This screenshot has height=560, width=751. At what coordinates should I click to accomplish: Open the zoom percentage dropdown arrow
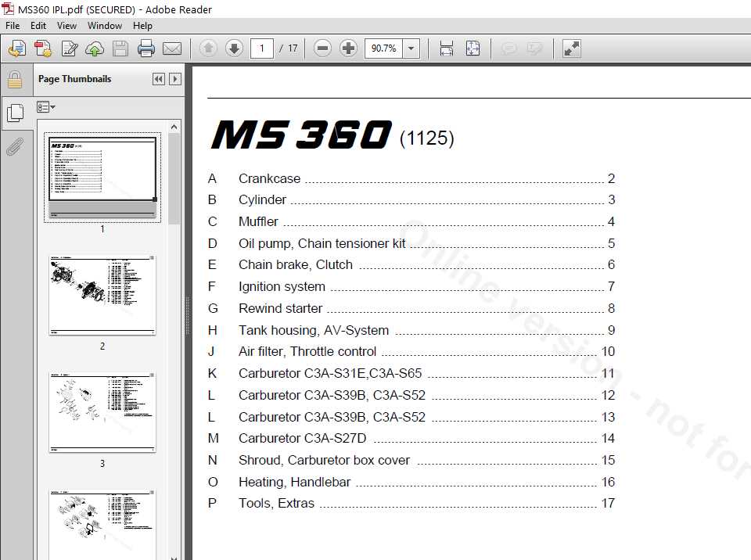pyautogui.click(x=411, y=48)
